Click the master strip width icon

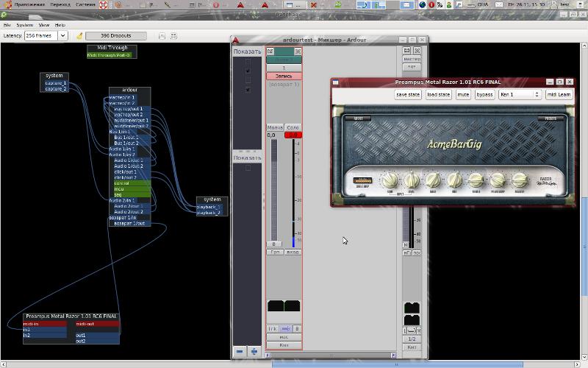(407, 50)
